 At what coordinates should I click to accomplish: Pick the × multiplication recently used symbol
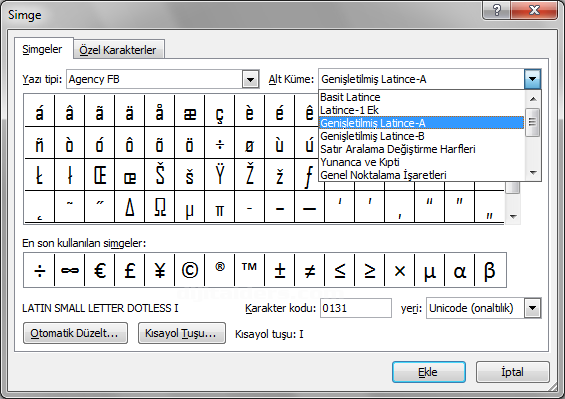[399, 270]
